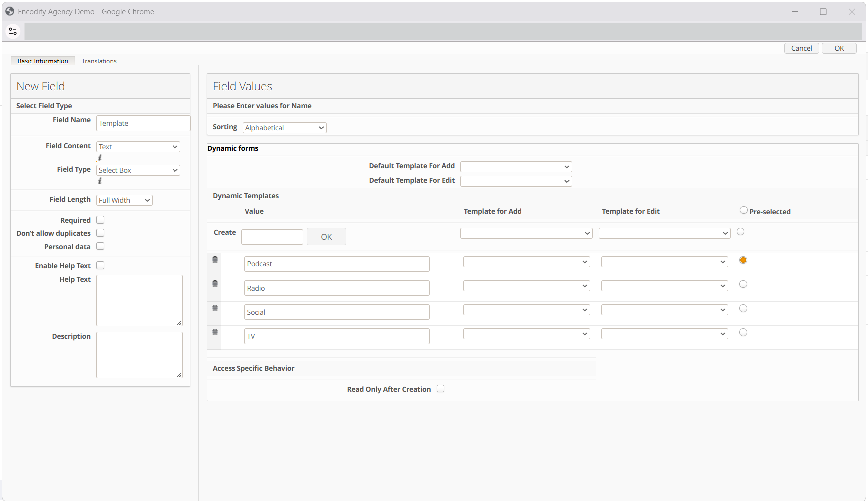Open Radio Template for Edit dropdown

coord(665,286)
